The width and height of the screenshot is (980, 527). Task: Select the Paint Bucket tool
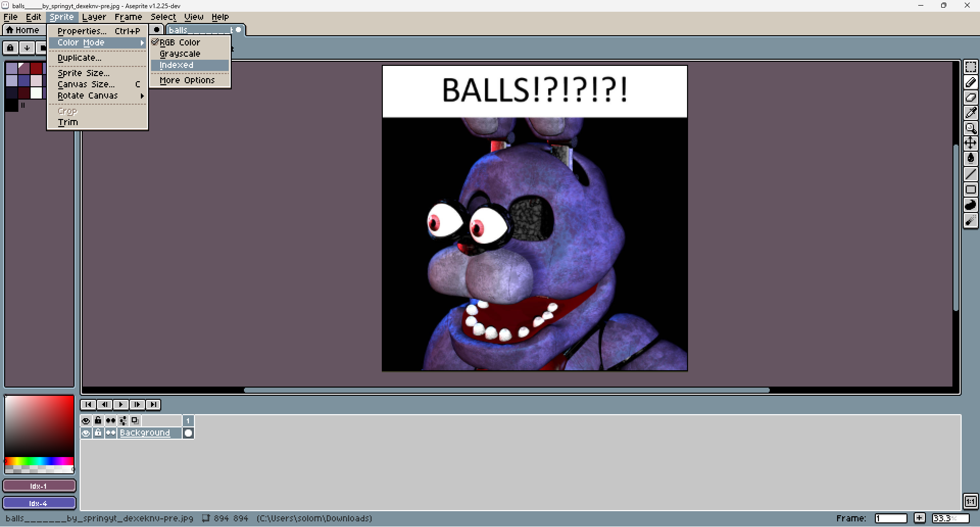pyautogui.click(x=970, y=159)
